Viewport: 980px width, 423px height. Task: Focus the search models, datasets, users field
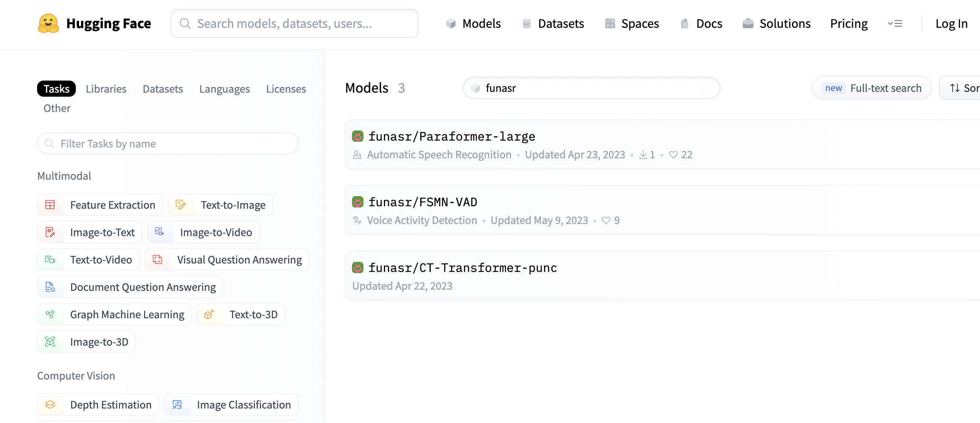click(x=294, y=23)
